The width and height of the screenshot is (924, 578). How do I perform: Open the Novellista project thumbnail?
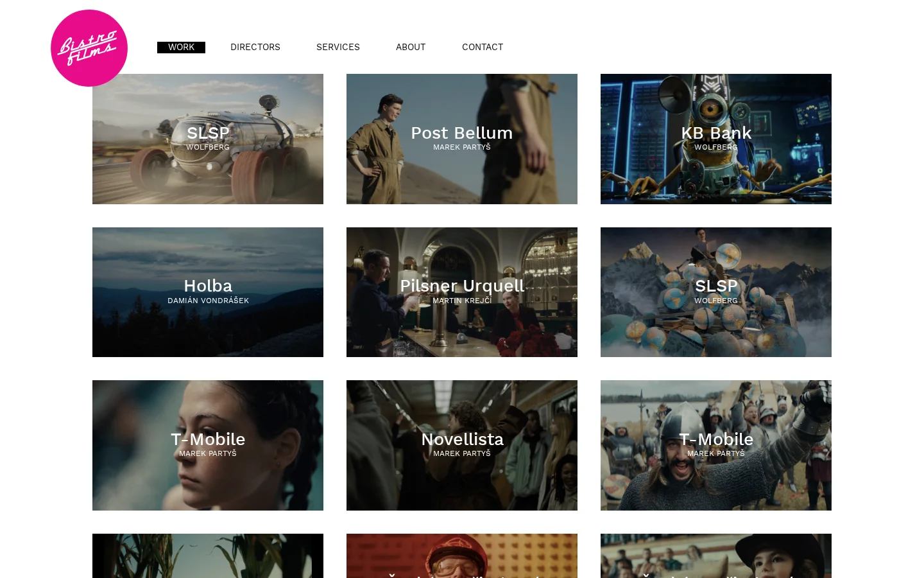click(462, 445)
